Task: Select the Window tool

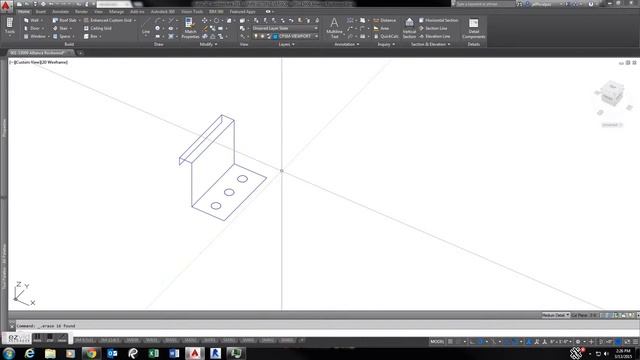Action: click(x=35, y=36)
